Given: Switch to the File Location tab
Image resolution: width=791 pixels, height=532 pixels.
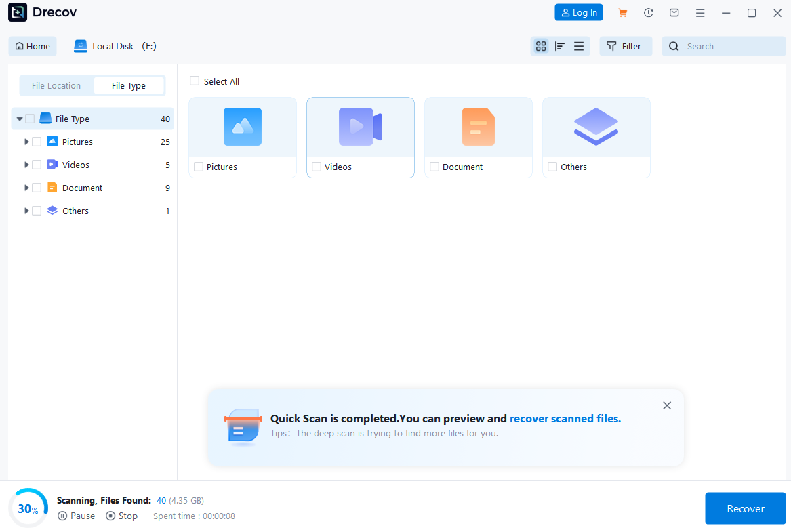Looking at the screenshot, I should click(x=56, y=85).
